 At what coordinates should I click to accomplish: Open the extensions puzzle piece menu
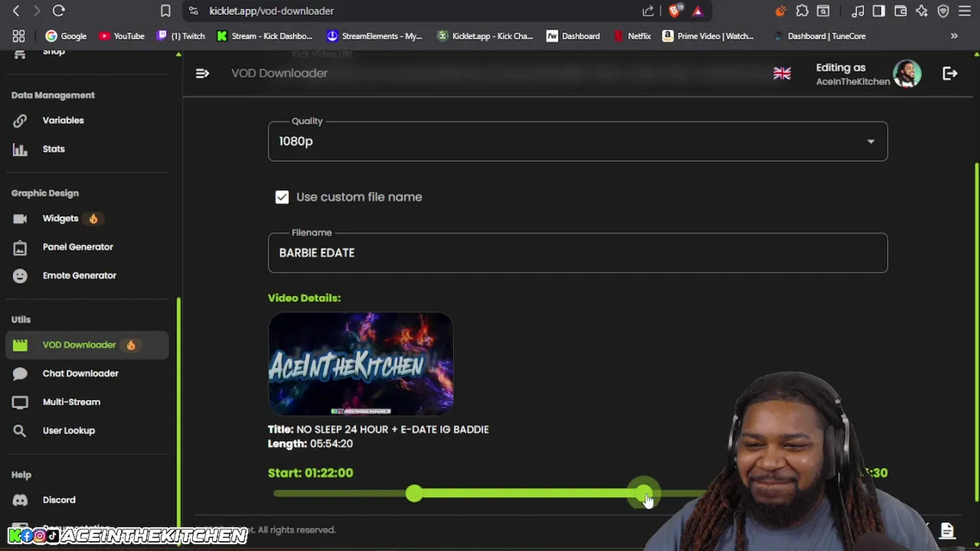point(802,11)
